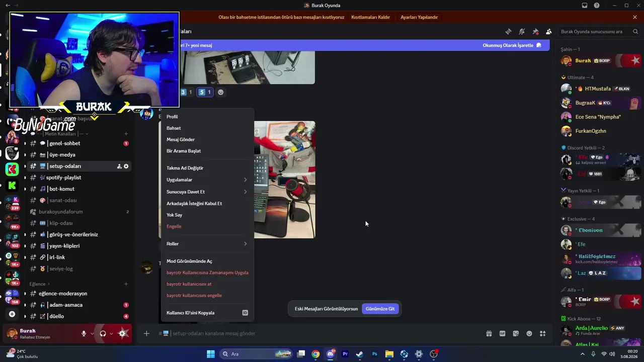Open irl-link channel
The image size is (644, 362).
click(79, 257)
